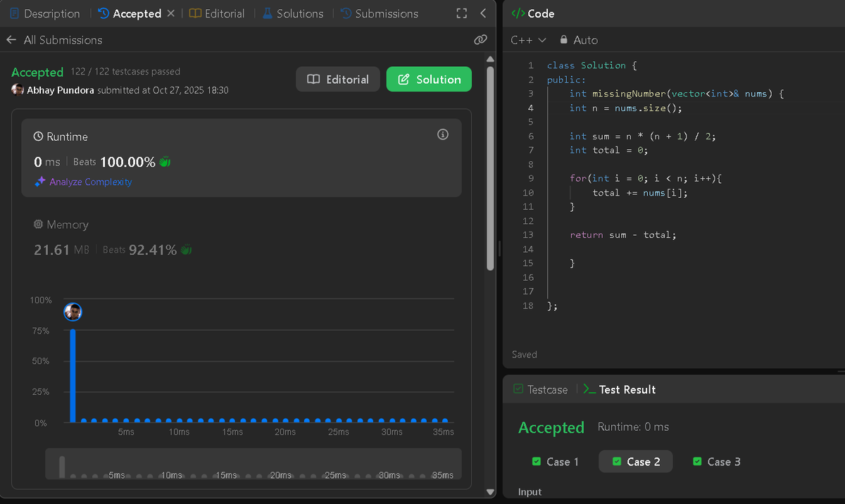Click the left panel vertical scrollbar thumb

490,169
